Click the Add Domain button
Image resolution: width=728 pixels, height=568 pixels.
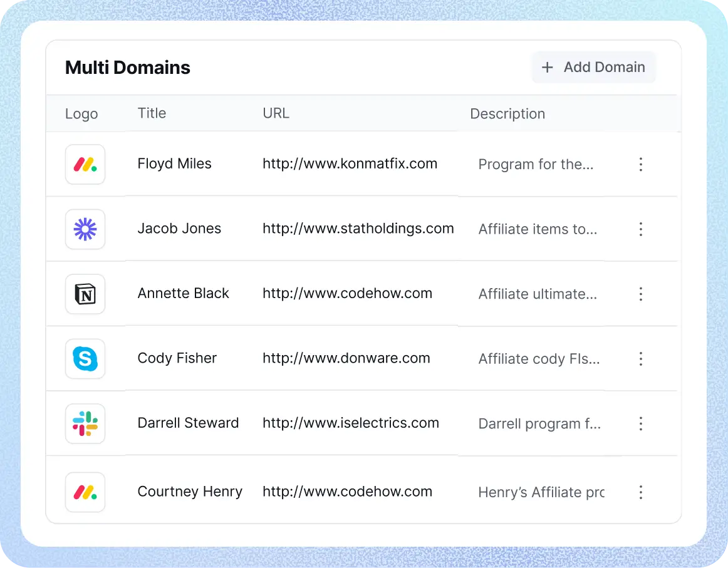tap(593, 67)
